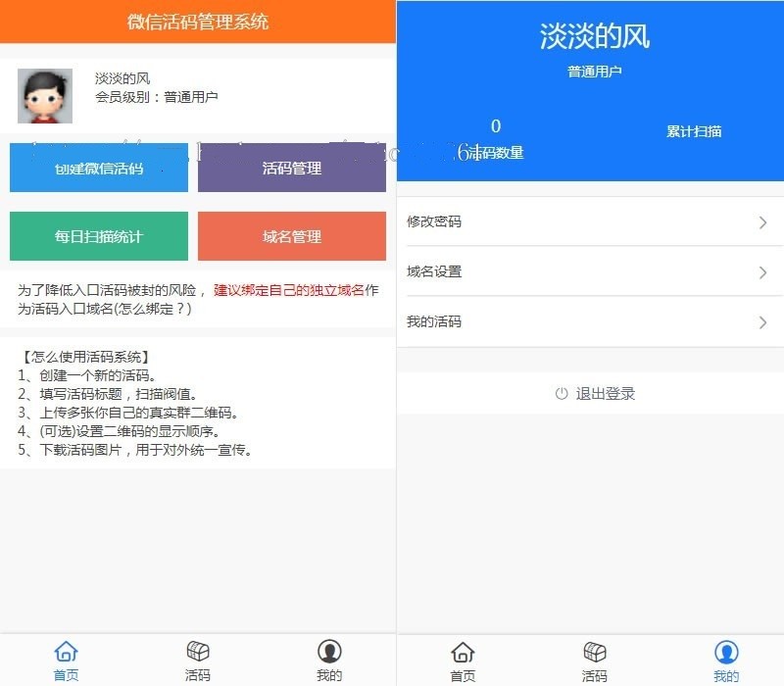Select 活码 tab label in left screen
This screenshot has height=686, width=784.
[198, 675]
